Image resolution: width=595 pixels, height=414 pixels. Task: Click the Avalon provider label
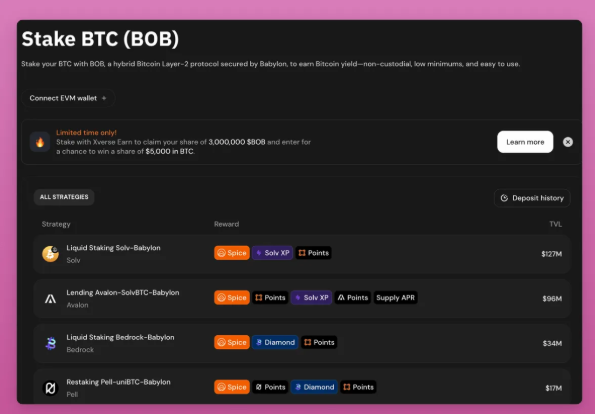[77, 305]
